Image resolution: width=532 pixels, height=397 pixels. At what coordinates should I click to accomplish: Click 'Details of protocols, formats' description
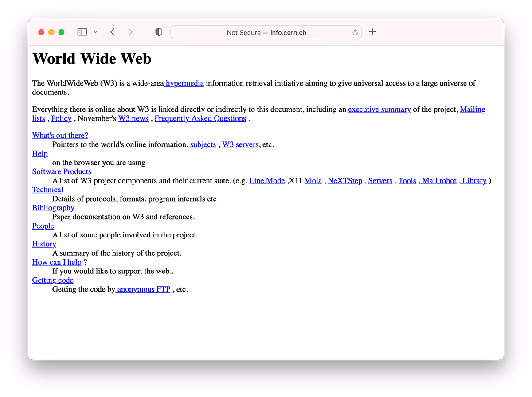tap(134, 199)
